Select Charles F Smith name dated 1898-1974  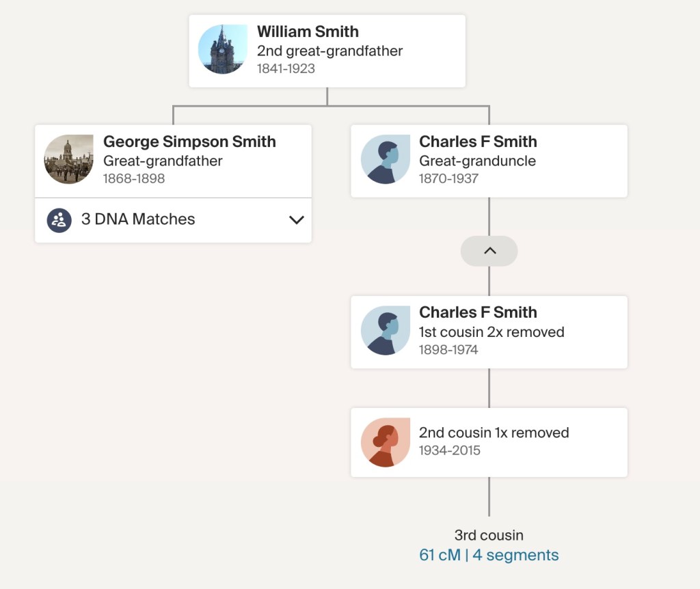point(478,312)
